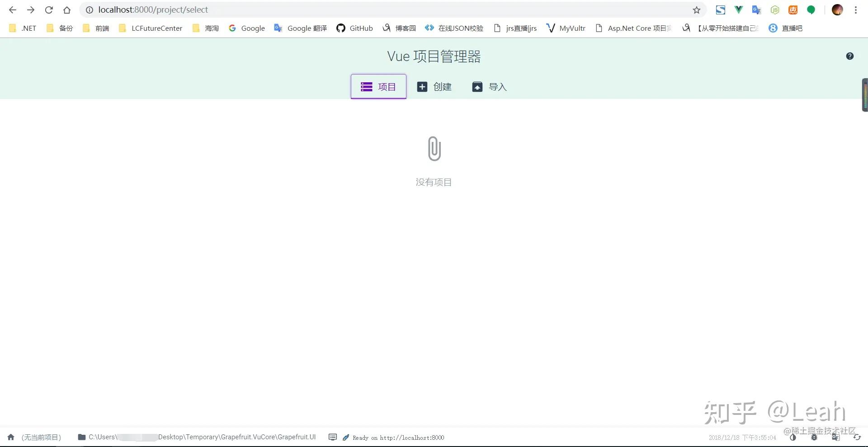Open the 博客园 bookmark
The width and height of the screenshot is (868, 447).
(x=399, y=28)
